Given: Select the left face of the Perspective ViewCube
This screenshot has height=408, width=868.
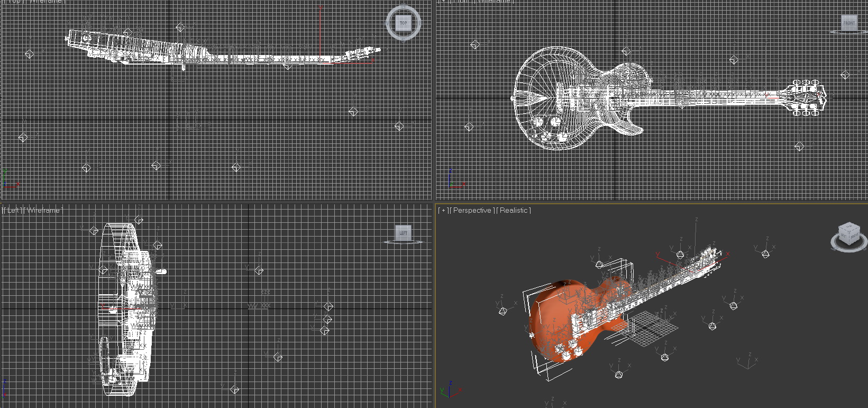Looking at the screenshot, I should 844,236.
